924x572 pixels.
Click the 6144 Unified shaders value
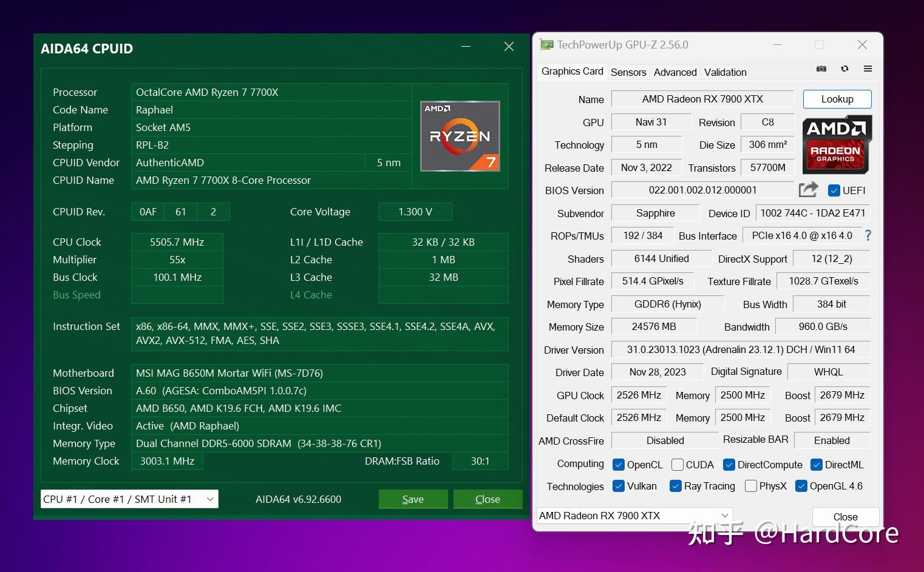tap(661, 258)
